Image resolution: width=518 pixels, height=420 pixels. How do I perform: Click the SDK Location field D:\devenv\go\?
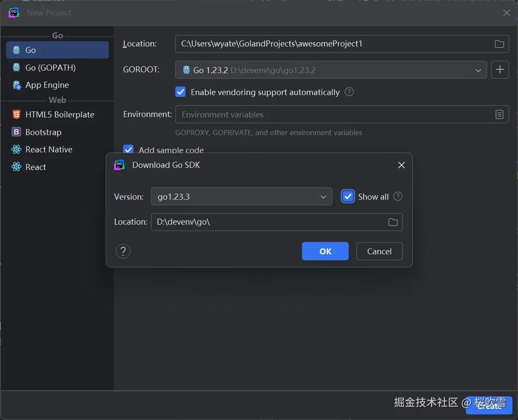pos(276,222)
